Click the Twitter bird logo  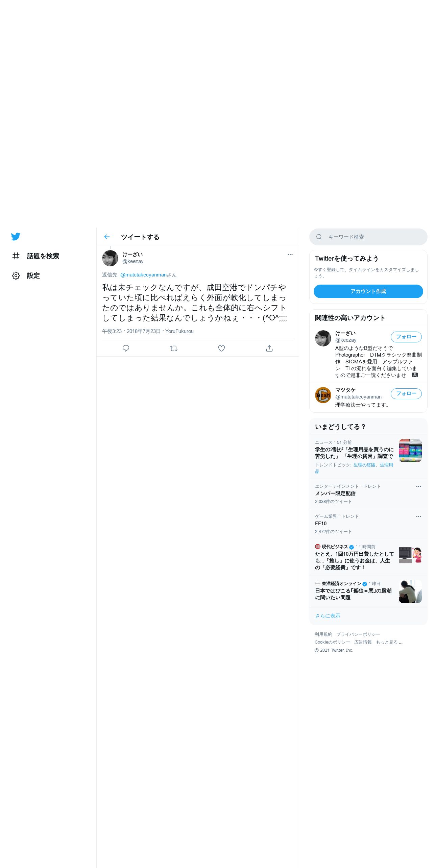(16, 237)
